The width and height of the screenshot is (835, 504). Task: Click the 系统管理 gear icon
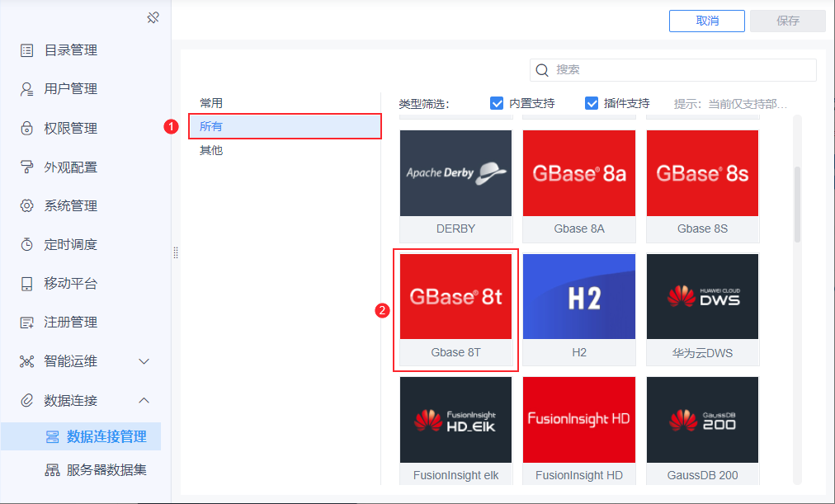tap(26, 206)
